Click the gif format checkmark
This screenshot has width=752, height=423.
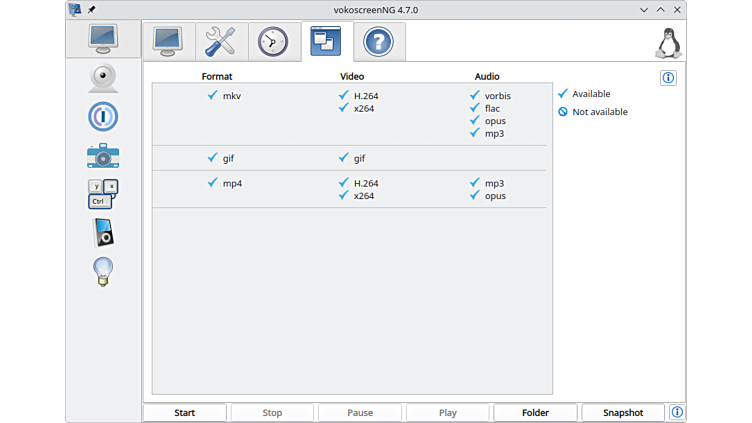[213, 158]
